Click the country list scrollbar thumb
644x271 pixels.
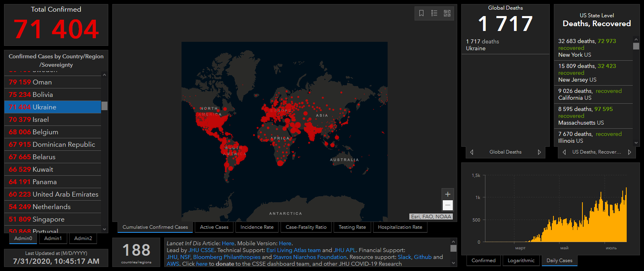point(105,106)
